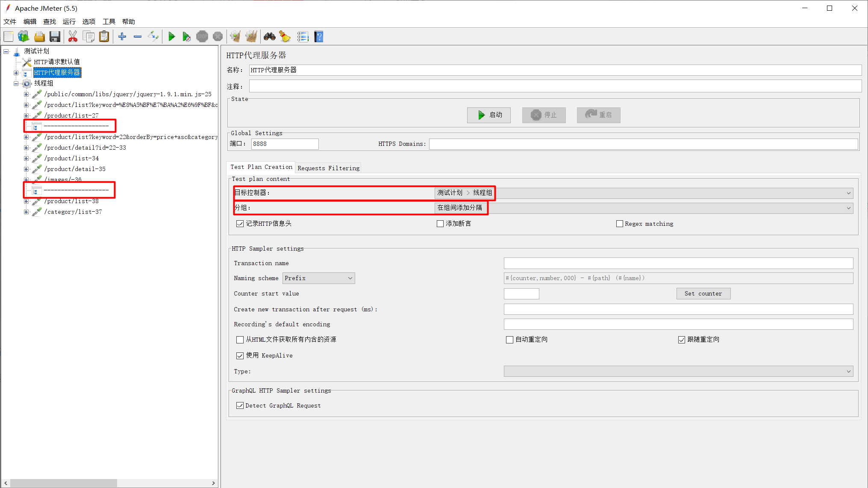This screenshot has height=488, width=868.
Task: Click the blue plus Expand All icon
Action: pyautogui.click(x=122, y=37)
